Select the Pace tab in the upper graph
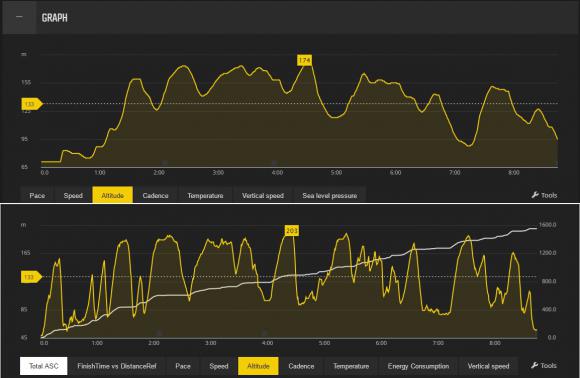 [37, 195]
